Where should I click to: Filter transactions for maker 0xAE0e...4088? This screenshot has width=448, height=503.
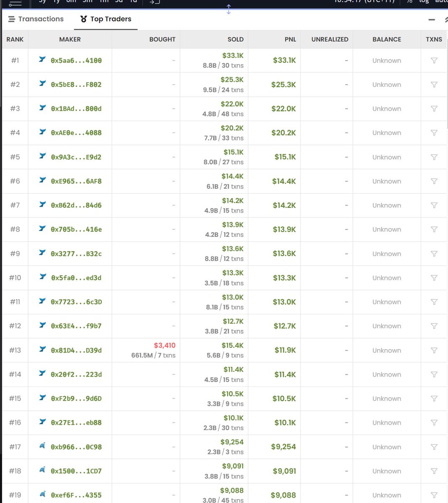tap(434, 133)
